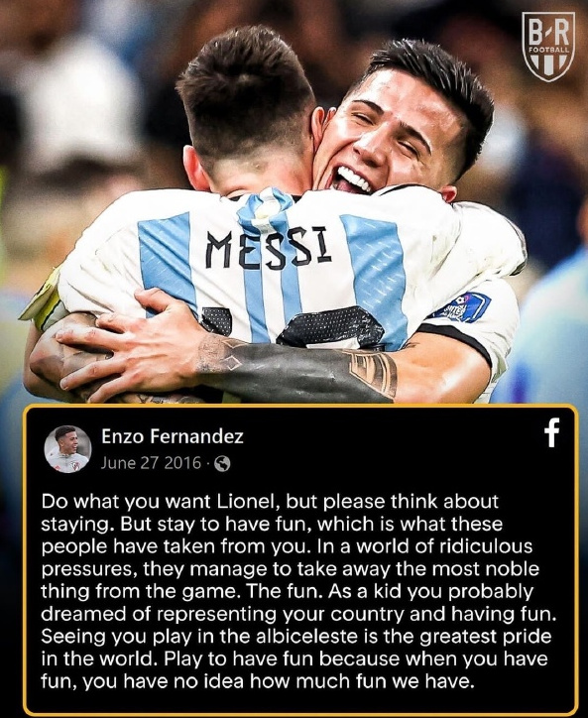Click the last line of the post text
The height and width of the screenshot is (718, 588).
pyautogui.click(x=256, y=682)
